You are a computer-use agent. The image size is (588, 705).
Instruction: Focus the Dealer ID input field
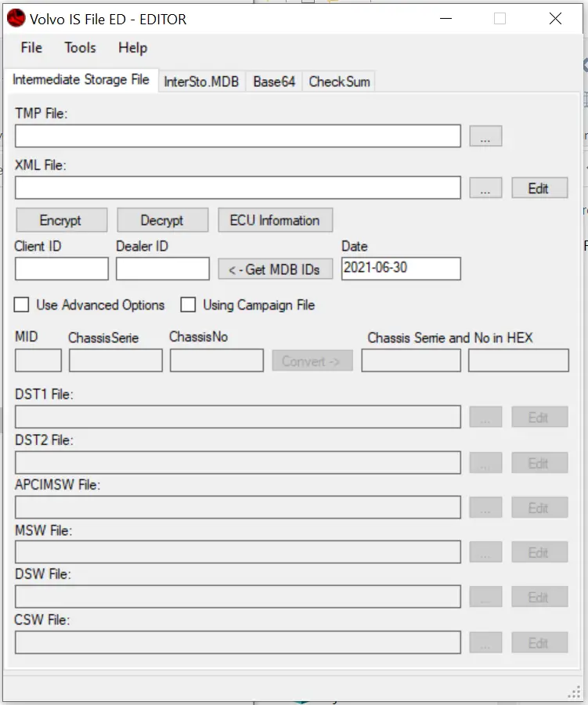163,269
